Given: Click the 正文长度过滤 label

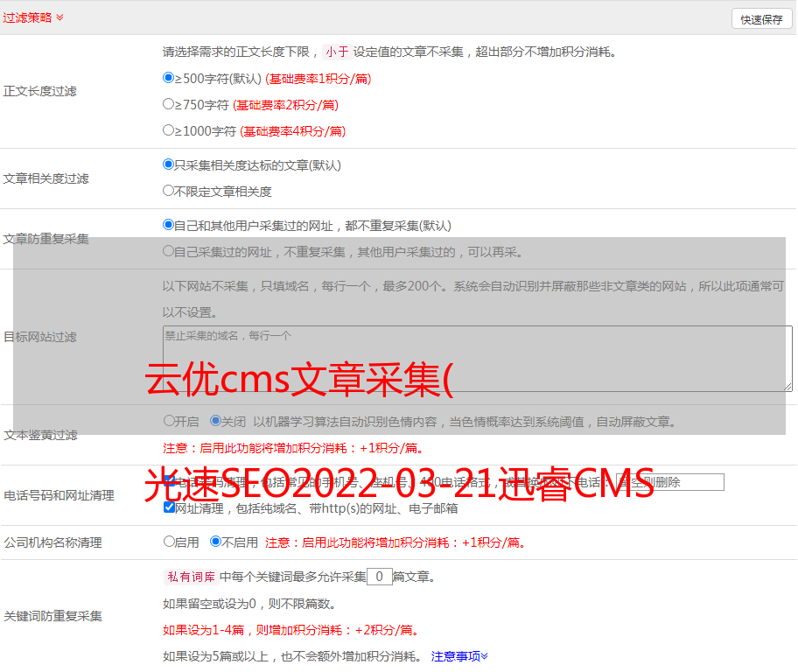Looking at the screenshot, I should [39, 91].
